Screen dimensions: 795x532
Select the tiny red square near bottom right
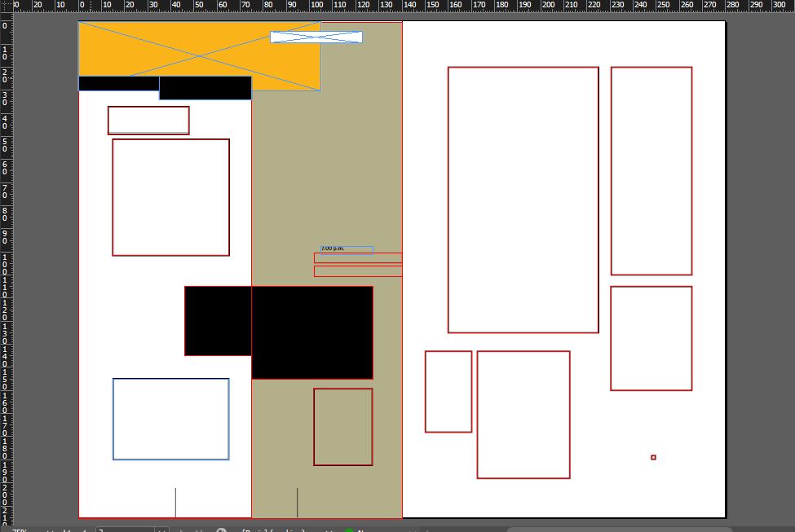tap(653, 457)
